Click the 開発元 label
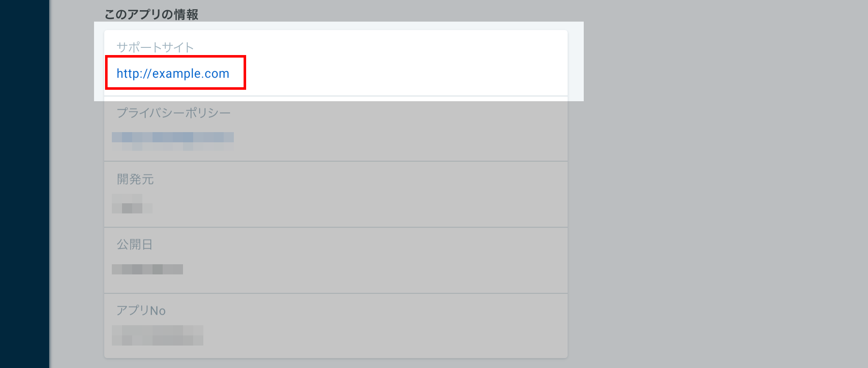Image resolution: width=868 pixels, height=368 pixels. 135,179
